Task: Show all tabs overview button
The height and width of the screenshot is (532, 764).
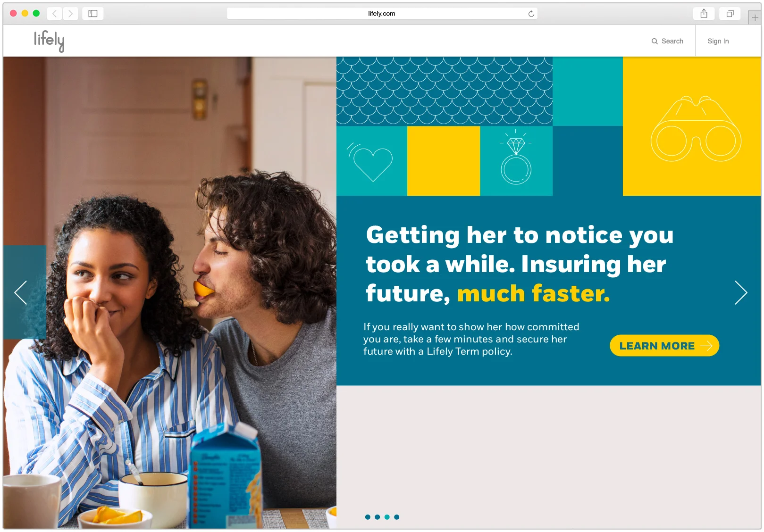Action: 730,14
